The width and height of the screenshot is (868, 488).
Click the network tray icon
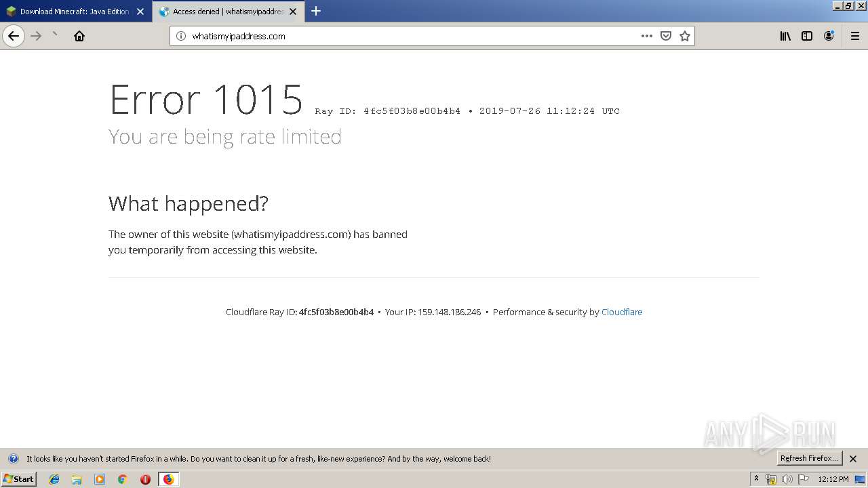coord(771,479)
